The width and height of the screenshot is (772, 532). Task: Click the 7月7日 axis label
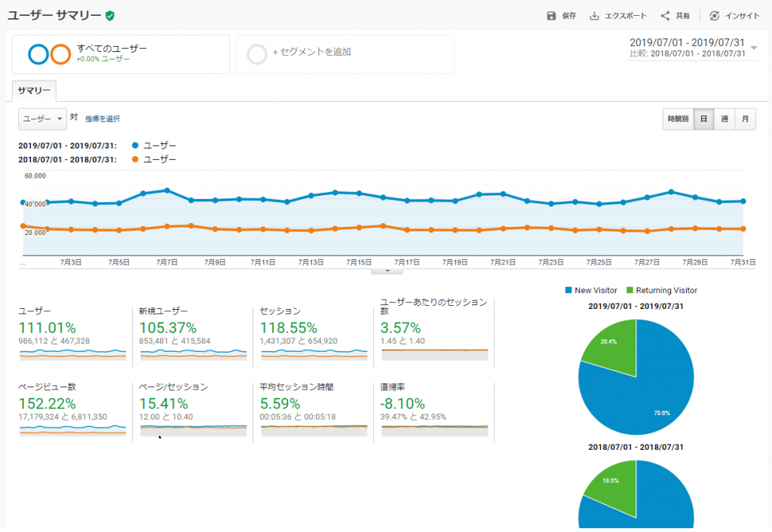click(x=167, y=263)
